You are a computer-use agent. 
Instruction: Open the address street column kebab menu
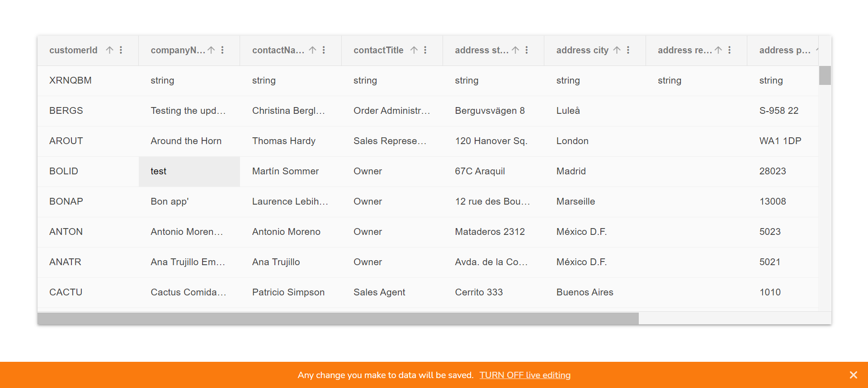[527, 50]
